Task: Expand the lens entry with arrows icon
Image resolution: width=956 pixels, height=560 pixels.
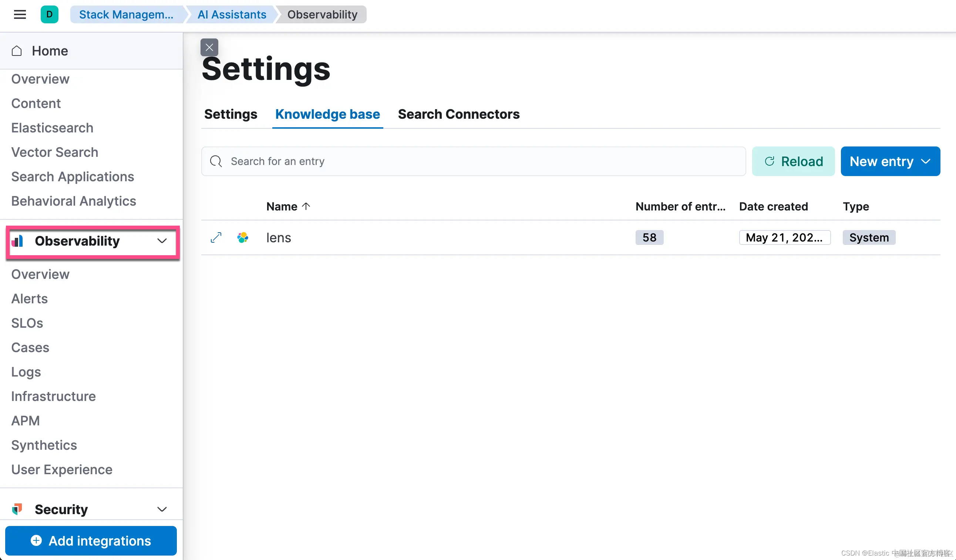Action: click(216, 237)
